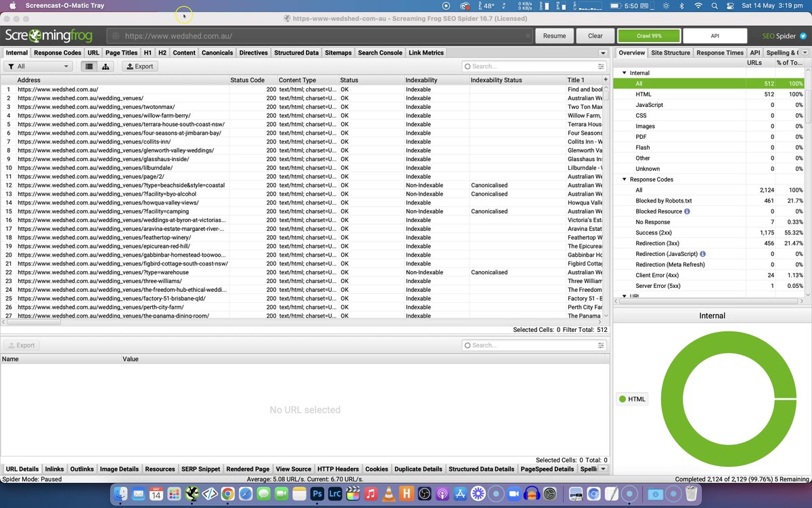Open the Inlinks bottom tab
The image size is (812, 508).
click(x=54, y=469)
